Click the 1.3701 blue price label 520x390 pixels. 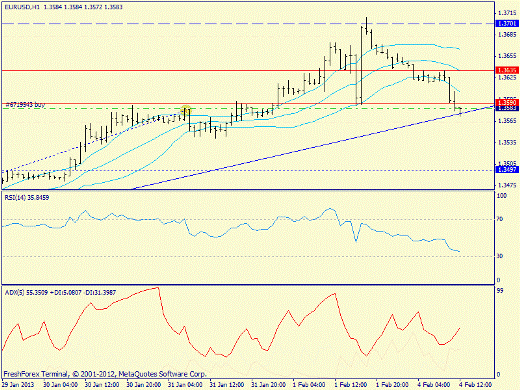pos(507,23)
